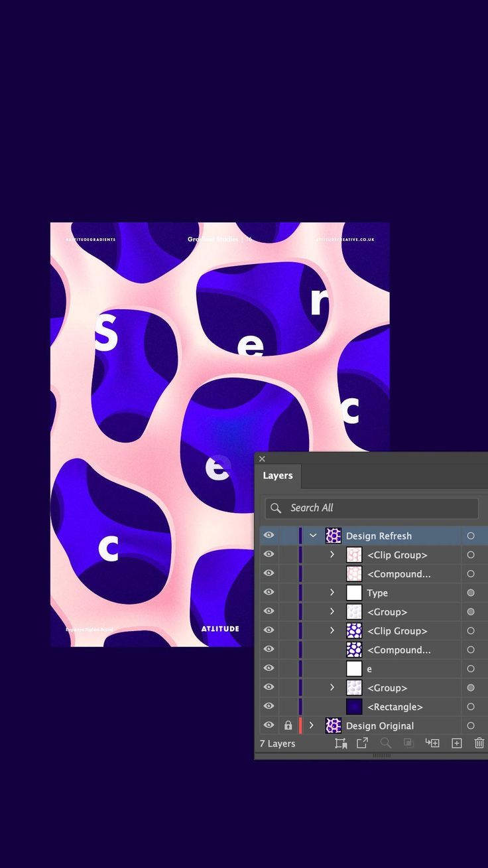The height and width of the screenshot is (868, 488).
Task: Expand the purple-thumbnail <Clip Group>
Action: [332, 630]
